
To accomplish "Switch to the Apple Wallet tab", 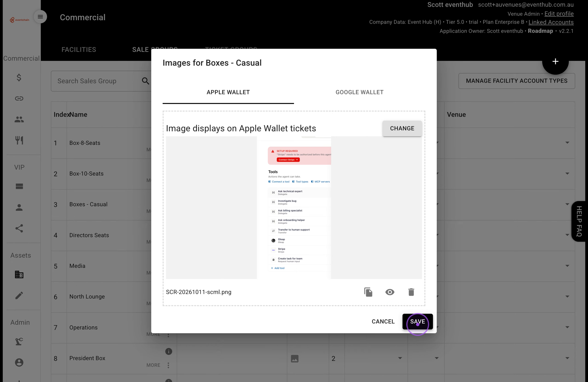I will (228, 92).
